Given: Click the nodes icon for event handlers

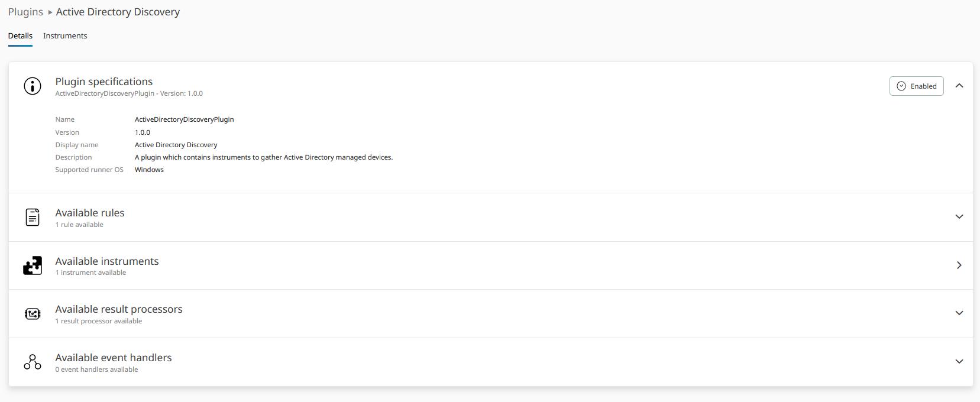Looking at the screenshot, I should 33,362.
